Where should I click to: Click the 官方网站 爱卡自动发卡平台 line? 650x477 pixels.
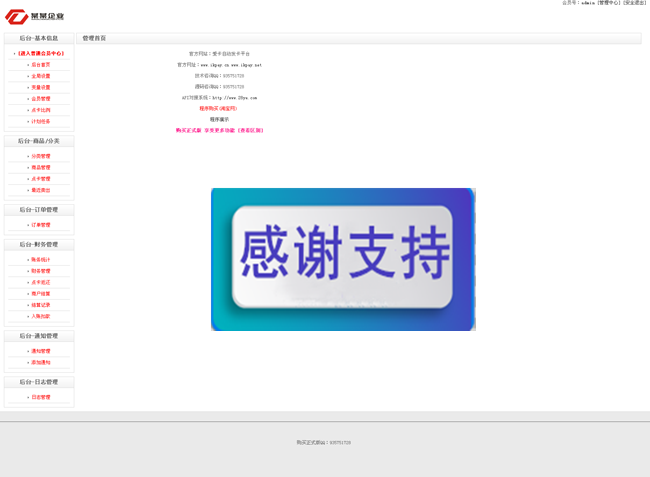click(x=219, y=54)
